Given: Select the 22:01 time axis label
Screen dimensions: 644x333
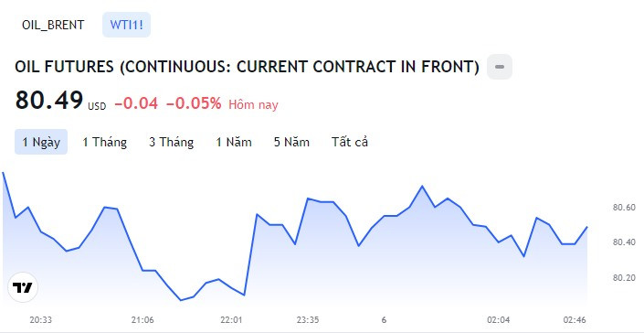Looking at the screenshot, I should coord(231,320).
